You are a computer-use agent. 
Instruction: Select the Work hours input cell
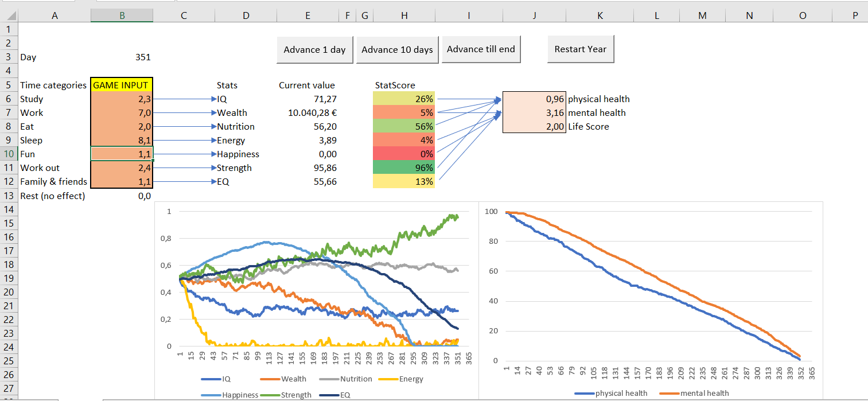coord(122,112)
